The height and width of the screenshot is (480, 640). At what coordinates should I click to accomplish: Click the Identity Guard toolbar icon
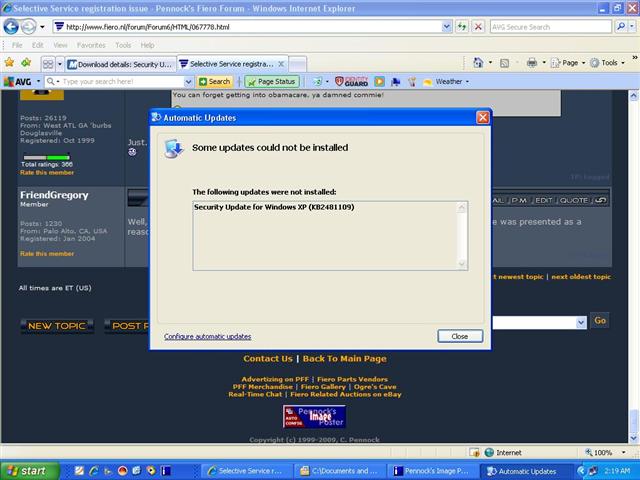351,81
